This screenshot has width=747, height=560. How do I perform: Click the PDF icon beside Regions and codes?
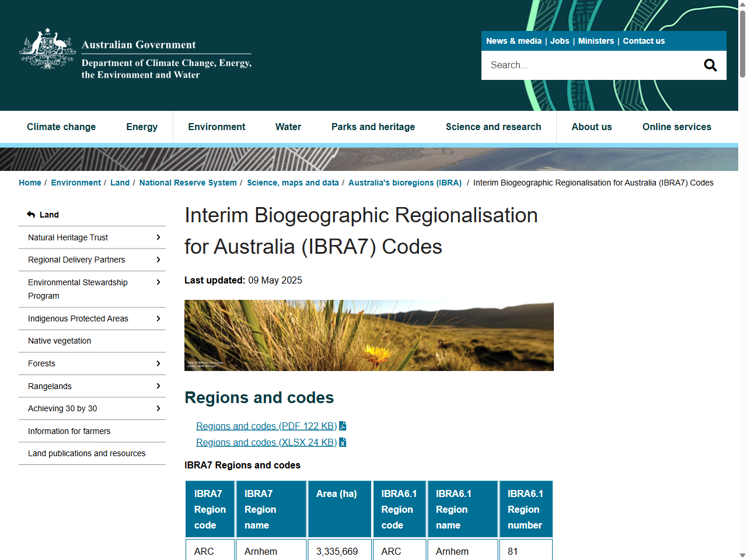click(342, 426)
